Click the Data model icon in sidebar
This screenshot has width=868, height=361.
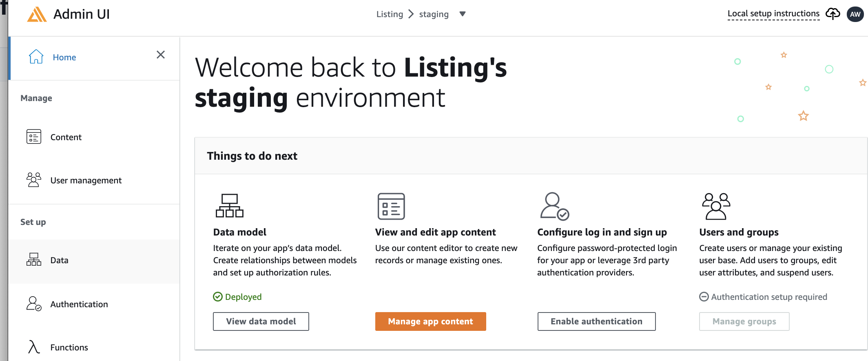point(34,260)
